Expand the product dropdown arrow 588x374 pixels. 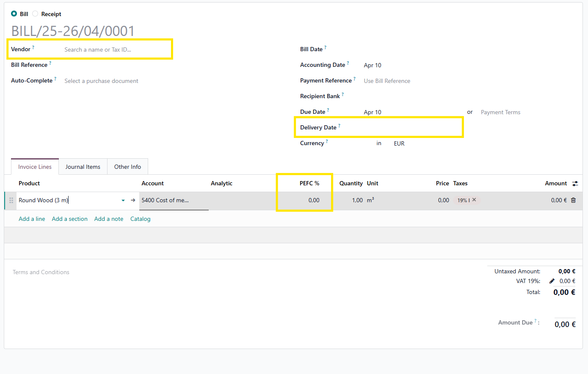(123, 201)
